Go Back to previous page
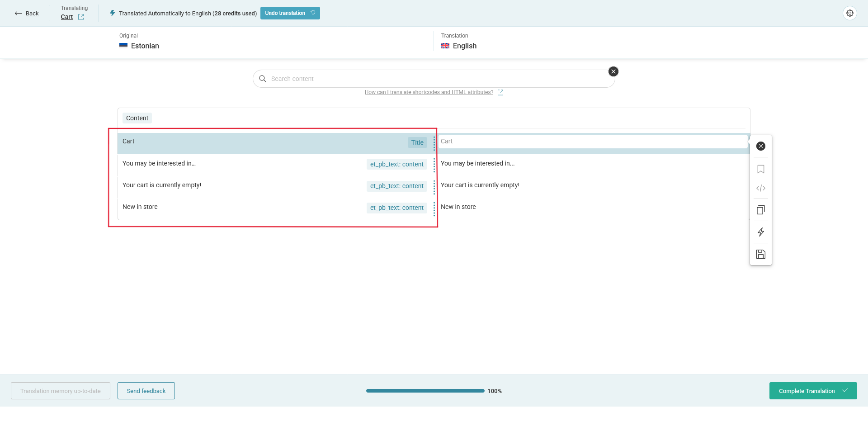 pos(27,14)
